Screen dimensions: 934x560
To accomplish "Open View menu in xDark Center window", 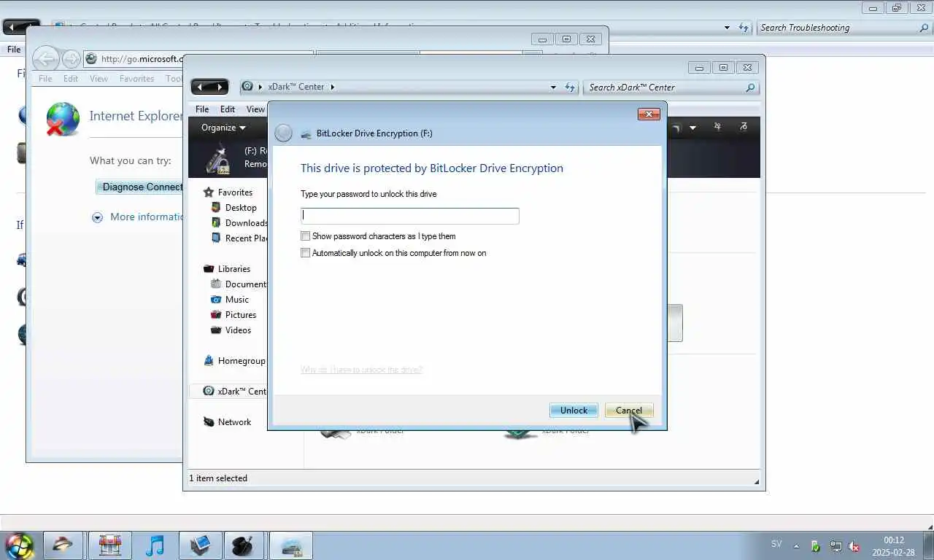I will pos(255,109).
